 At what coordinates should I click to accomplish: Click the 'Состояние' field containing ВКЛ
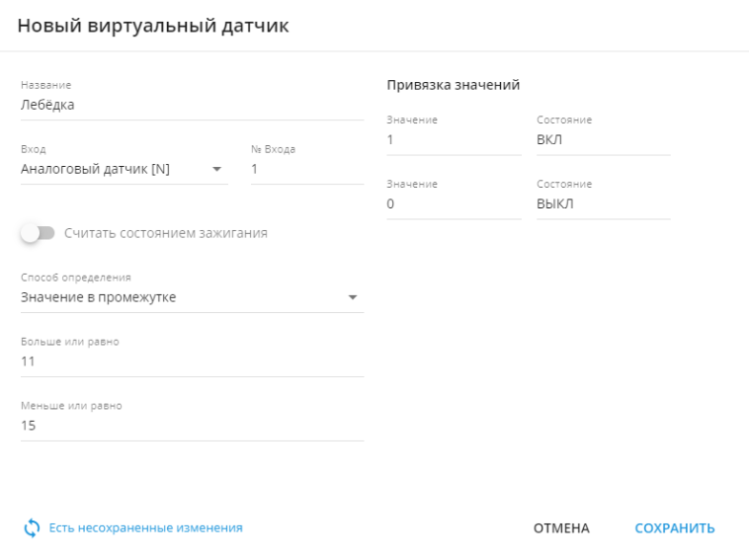[x=603, y=140]
